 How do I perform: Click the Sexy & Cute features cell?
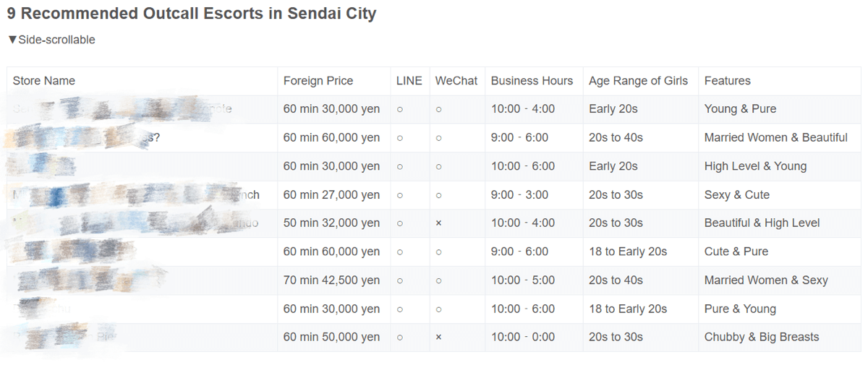click(x=736, y=195)
